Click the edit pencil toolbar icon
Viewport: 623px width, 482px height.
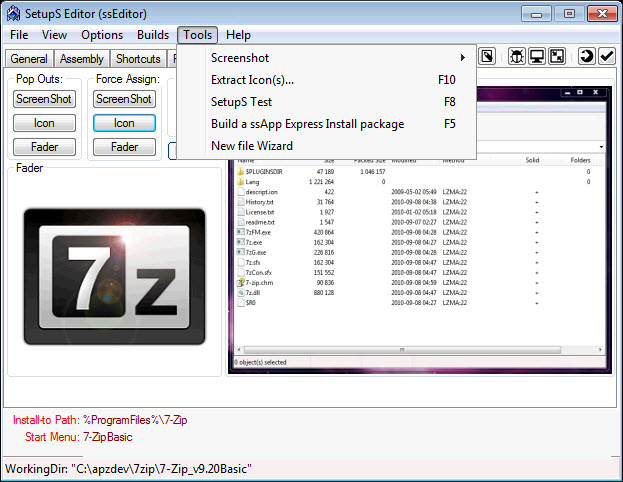[x=487, y=56]
